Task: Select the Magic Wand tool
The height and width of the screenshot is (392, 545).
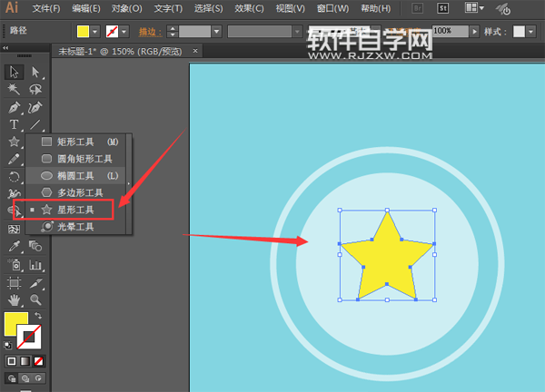Action: [x=15, y=89]
